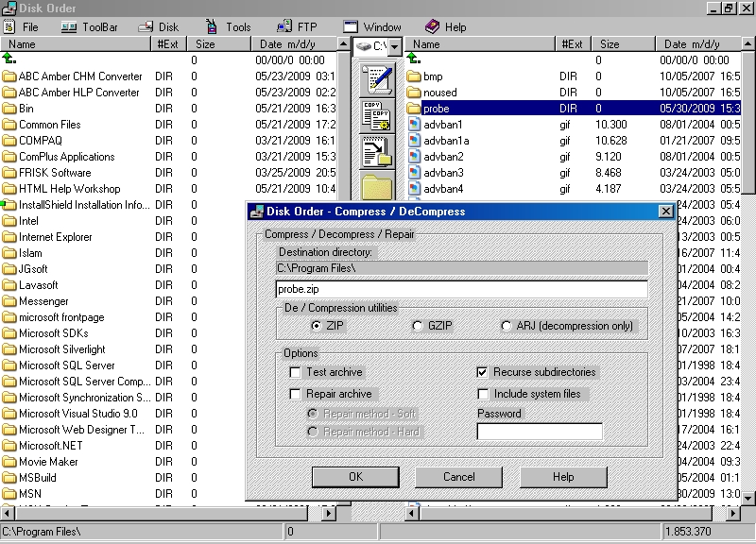The width and height of the screenshot is (756, 544).
Task: Click the Help button in the dialog
Action: [562, 477]
